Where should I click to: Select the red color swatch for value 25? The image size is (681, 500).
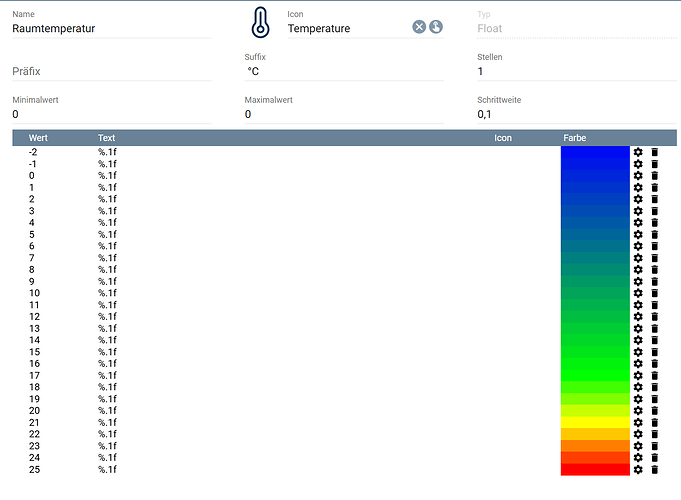[595, 469]
